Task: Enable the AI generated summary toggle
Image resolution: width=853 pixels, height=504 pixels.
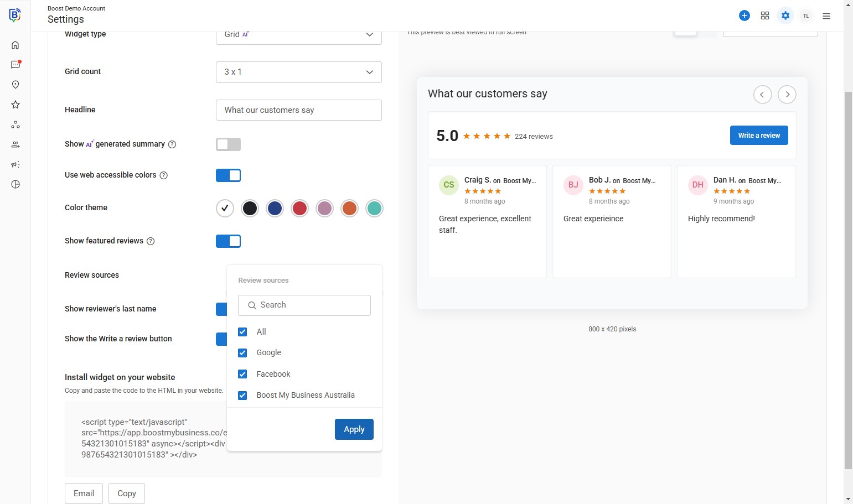Action: 228,144
